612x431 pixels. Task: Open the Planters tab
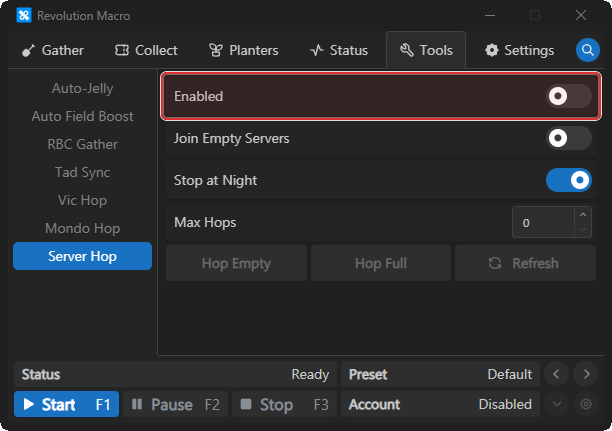pyautogui.click(x=244, y=50)
